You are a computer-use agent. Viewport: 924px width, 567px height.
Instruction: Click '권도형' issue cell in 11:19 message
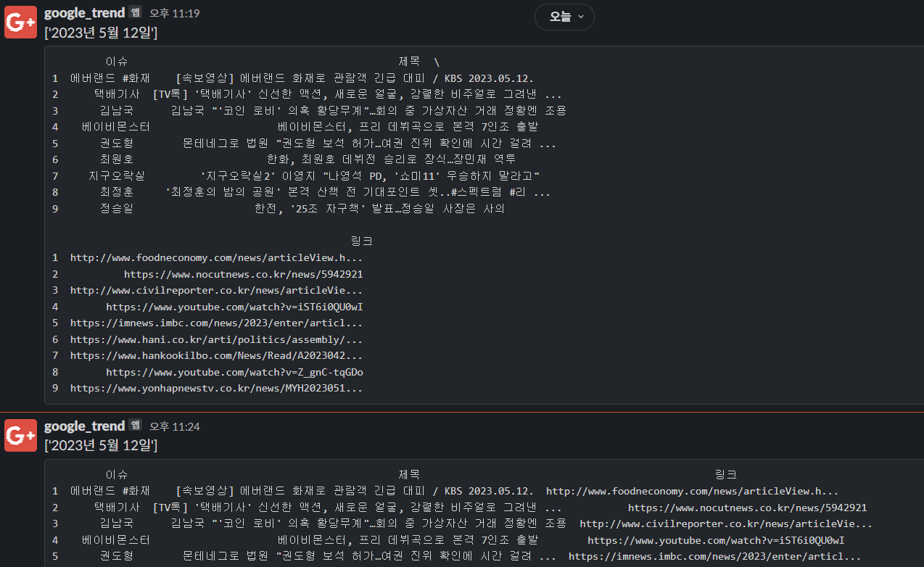point(117,144)
